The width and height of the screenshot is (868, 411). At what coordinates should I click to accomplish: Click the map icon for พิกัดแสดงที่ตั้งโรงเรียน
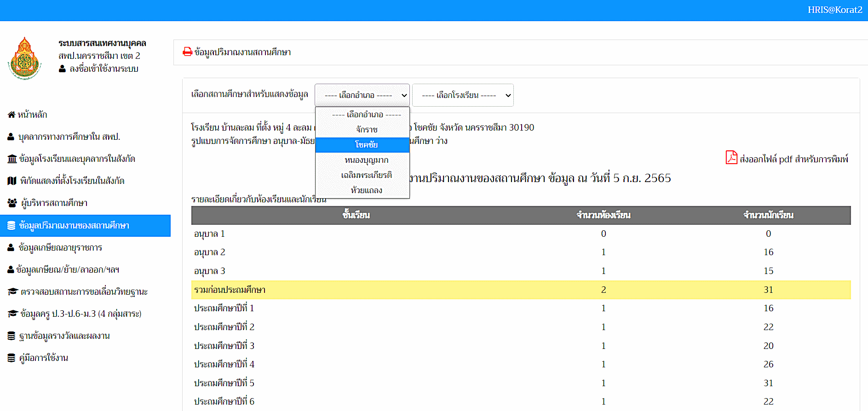tap(12, 181)
